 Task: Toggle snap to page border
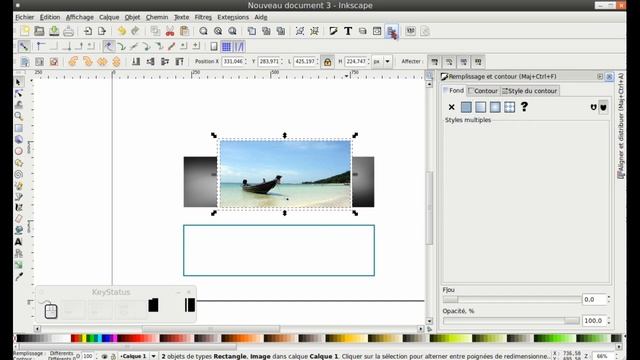click(213, 47)
